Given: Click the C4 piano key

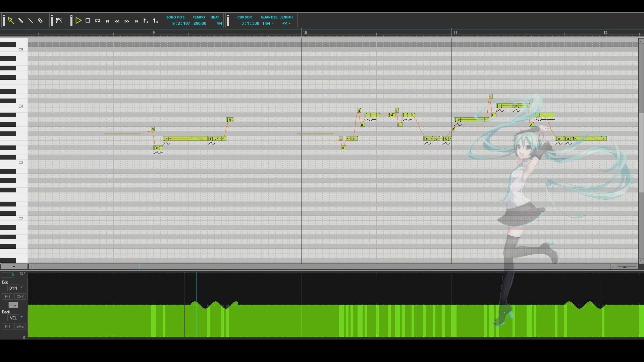Looking at the screenshot, I should [x=21, y=106].
